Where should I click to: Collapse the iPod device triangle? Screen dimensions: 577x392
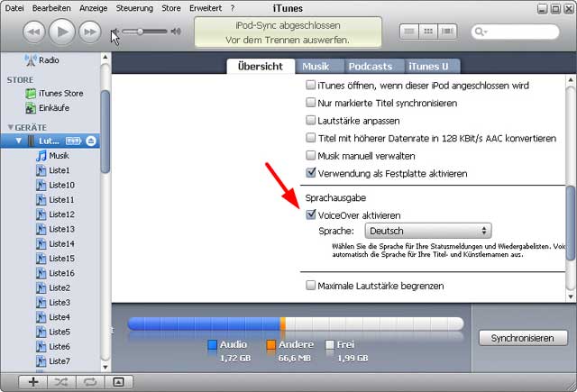coord(18,141)
